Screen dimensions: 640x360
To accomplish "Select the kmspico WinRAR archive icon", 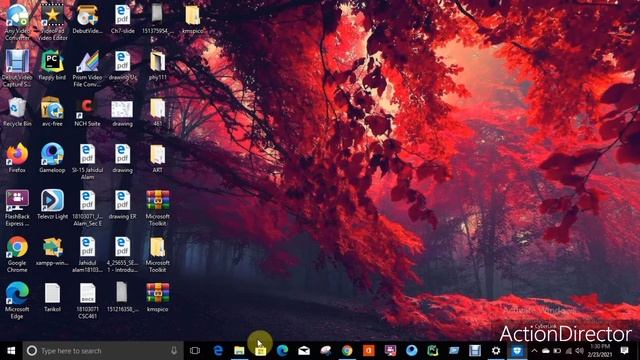I will point(158,298).
